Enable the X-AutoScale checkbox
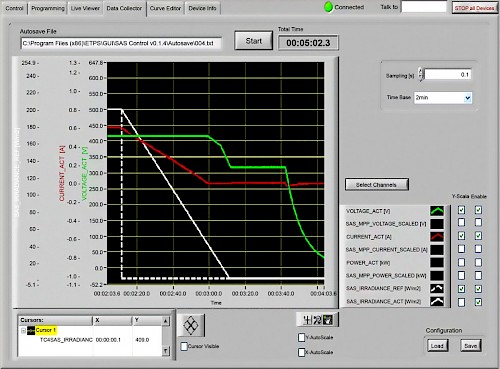 301,352
